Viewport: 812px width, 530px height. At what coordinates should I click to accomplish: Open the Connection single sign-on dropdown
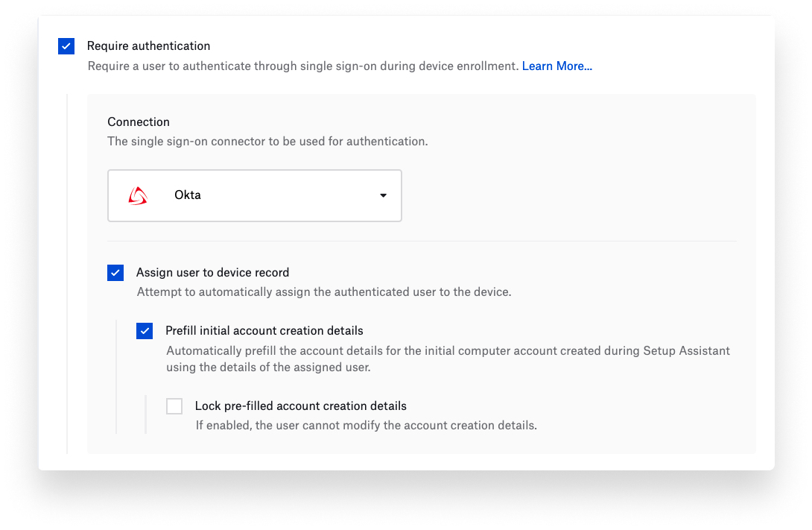tap(255, 195)
